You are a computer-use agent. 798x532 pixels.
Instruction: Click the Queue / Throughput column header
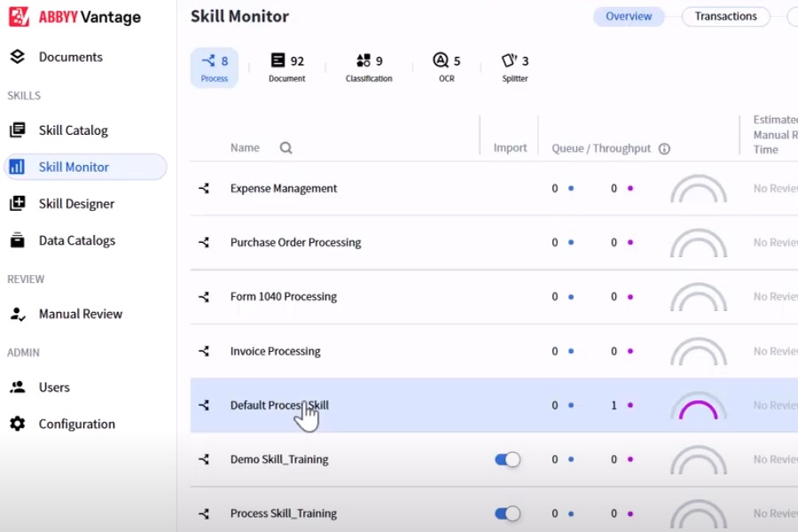click(x=601, y=148)
